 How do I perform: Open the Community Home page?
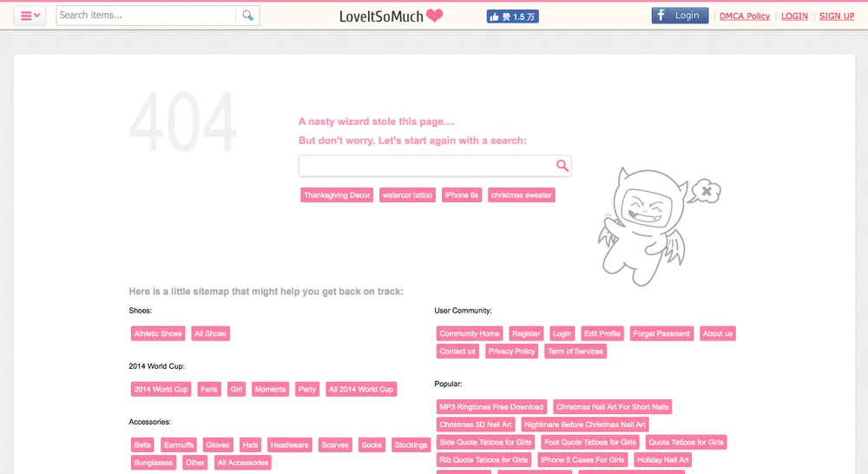coord(470,333)
